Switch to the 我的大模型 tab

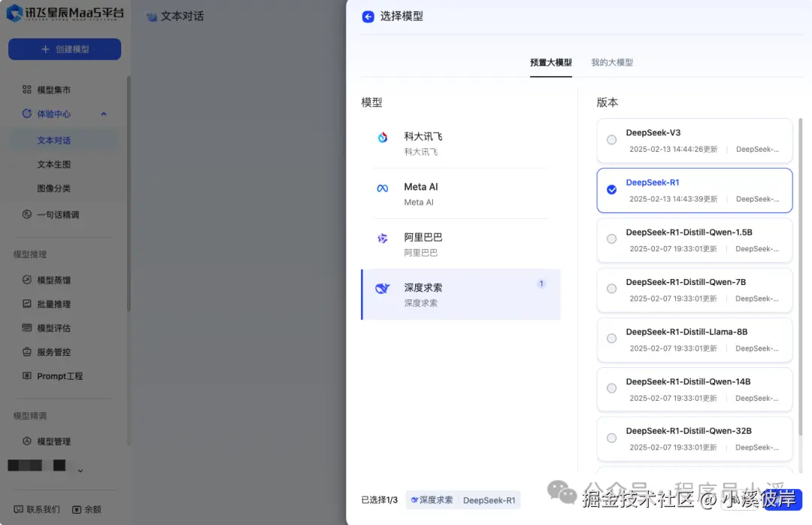(x=612, y=62)
